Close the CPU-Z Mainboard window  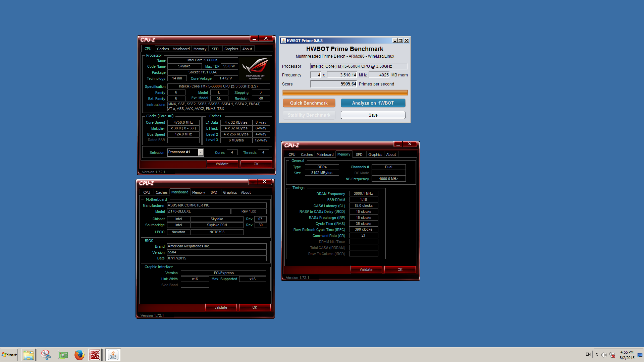click(265, 182)
